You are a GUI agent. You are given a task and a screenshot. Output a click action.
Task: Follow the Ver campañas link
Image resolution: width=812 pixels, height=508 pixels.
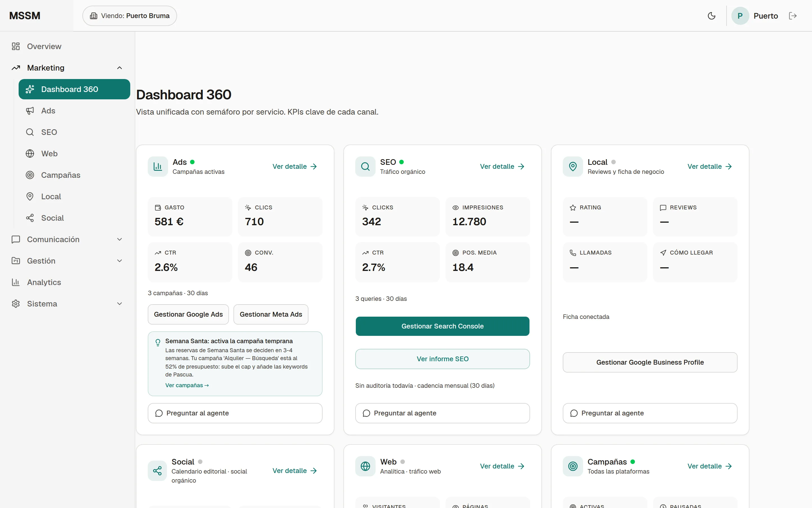pyautogui.click(x=187, y=385)
